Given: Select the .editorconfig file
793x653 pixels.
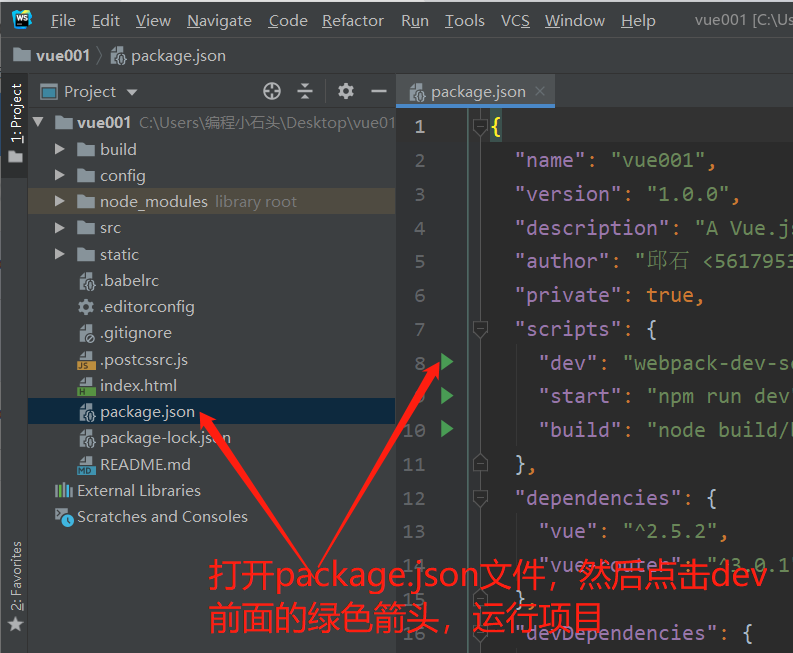Looking at the screenshot, I should (211, 307).
